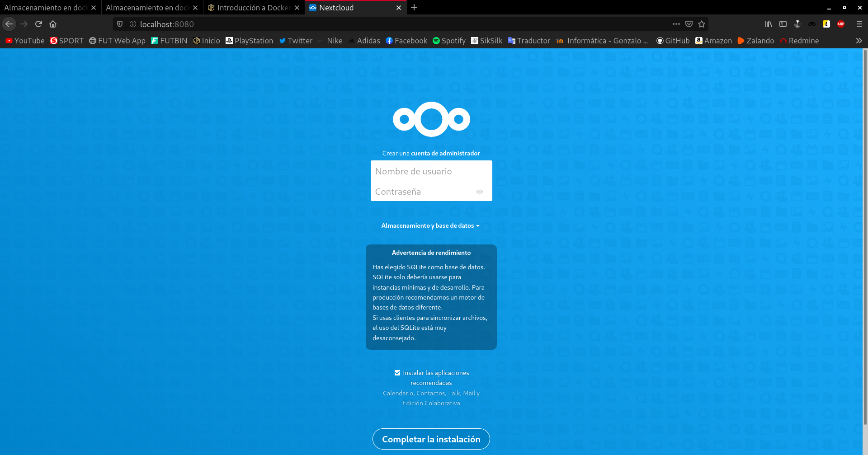Open a new tab with plus
Viewport: 868px width, 455px height.
[x=414, y=7]
